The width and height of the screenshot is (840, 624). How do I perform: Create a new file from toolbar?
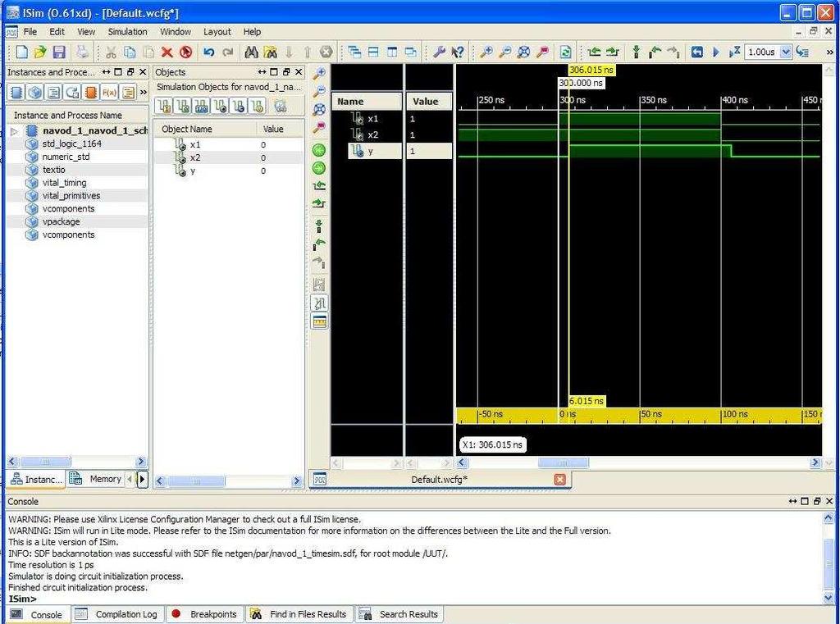(21, 52)
